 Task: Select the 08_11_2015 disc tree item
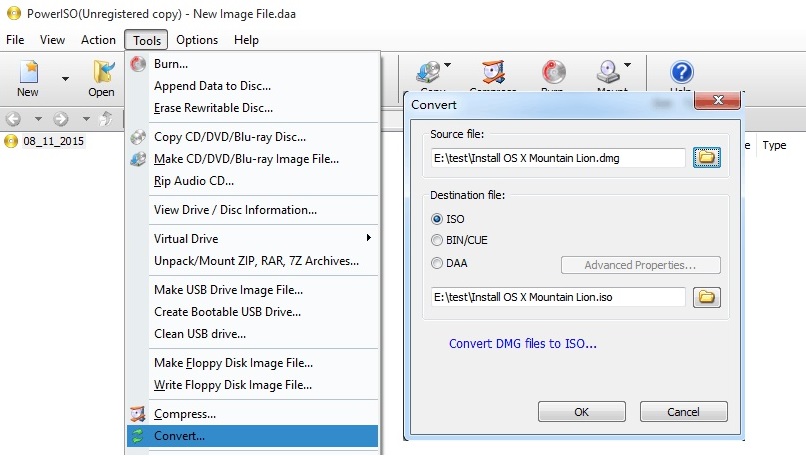(x=53, y=141)
